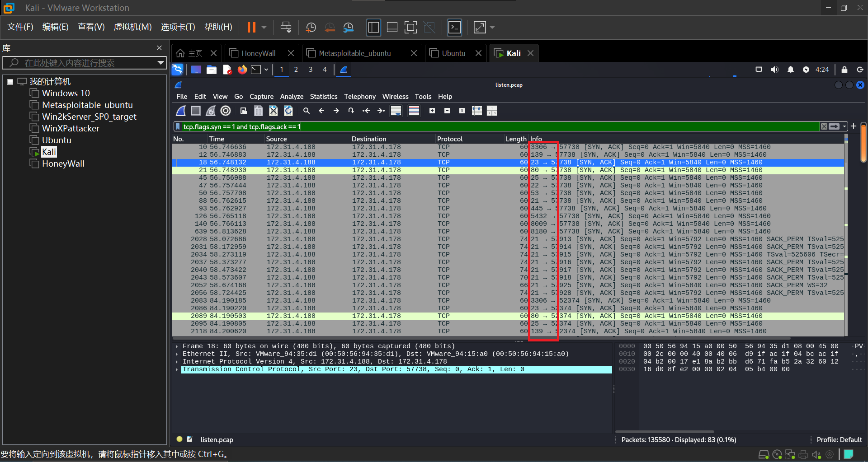The width and height of the screenshot is (868, 462).
Task: Open VMware 虚拟机(M) menu
Action: pyautogui.click(x=132, y=27)
